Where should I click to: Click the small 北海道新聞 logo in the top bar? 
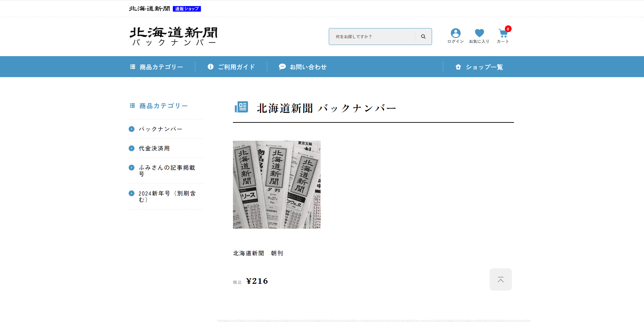click(x=149, y=8)
